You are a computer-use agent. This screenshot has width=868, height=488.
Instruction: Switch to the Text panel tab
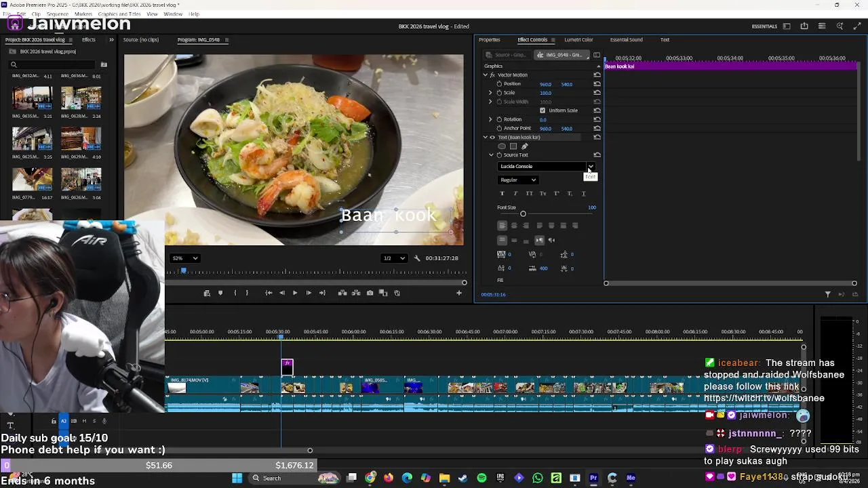tap(665, 40)
